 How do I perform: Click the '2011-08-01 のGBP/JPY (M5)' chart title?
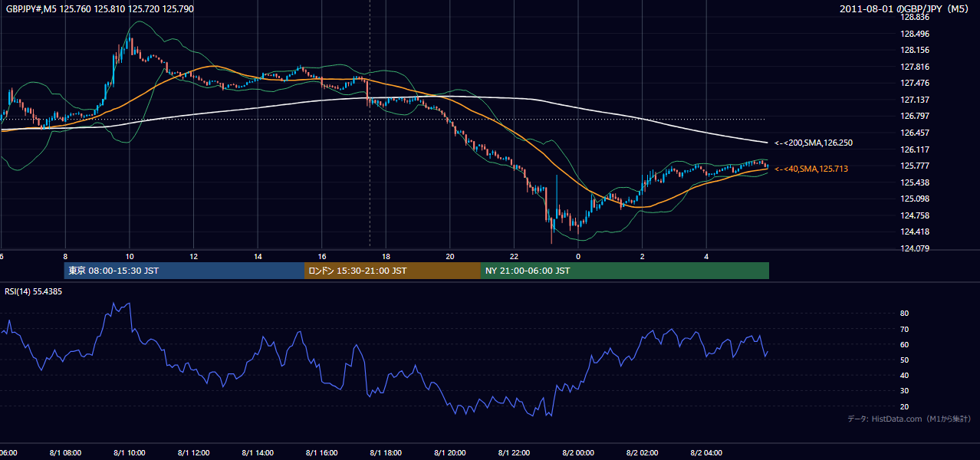905,8
